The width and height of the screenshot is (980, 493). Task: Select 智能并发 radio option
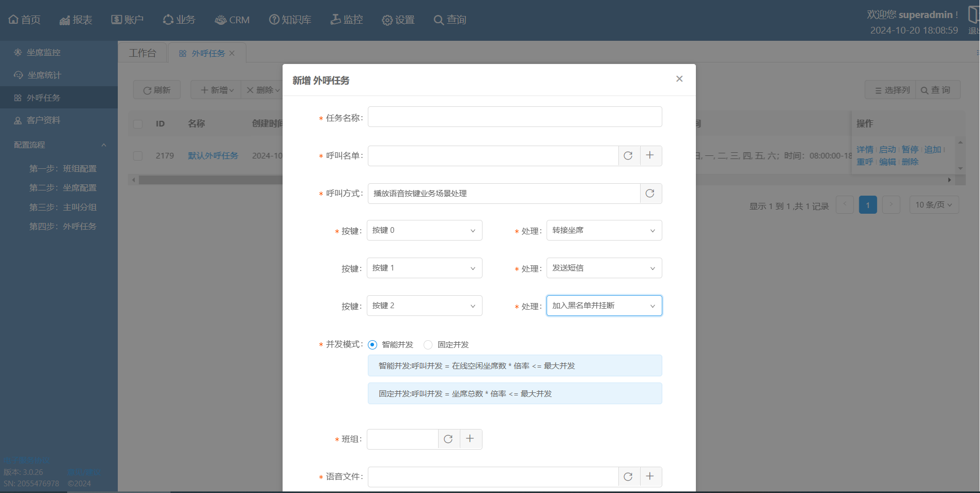tap(372, 345)
